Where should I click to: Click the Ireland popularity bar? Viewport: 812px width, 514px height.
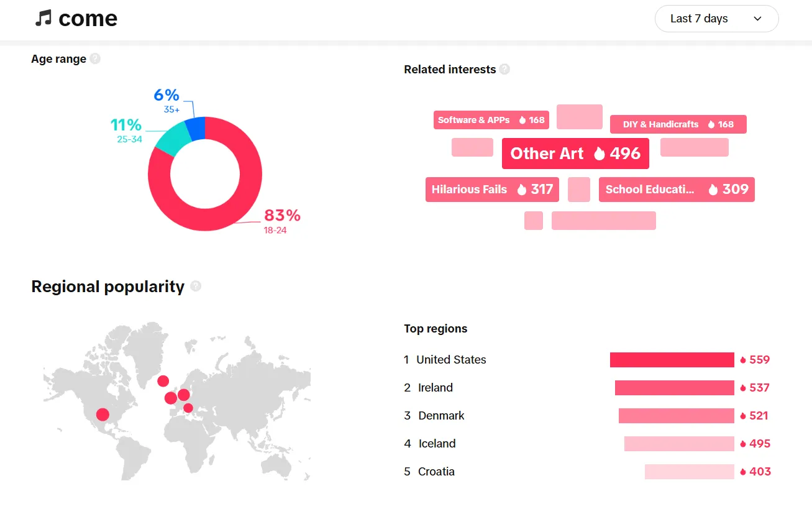tap(674, 388)
